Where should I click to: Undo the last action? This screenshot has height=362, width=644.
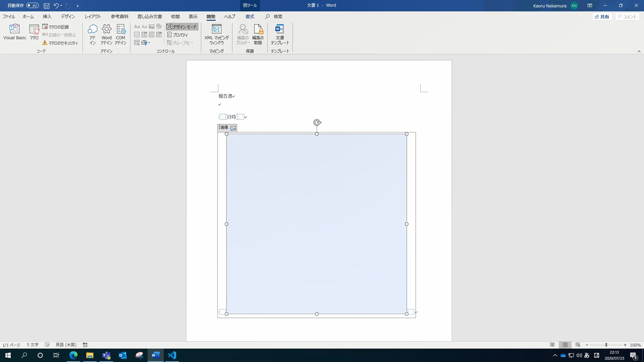pyautogui.click(x=56, y=5)
